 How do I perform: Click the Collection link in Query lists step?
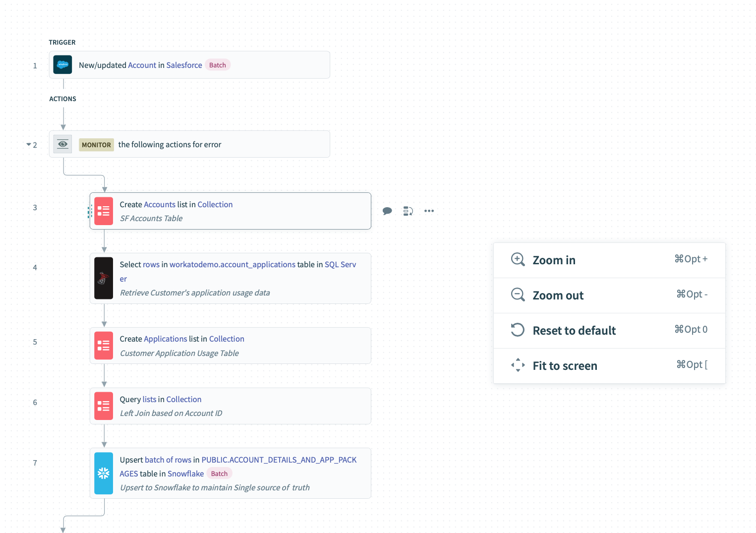[184, 399]
